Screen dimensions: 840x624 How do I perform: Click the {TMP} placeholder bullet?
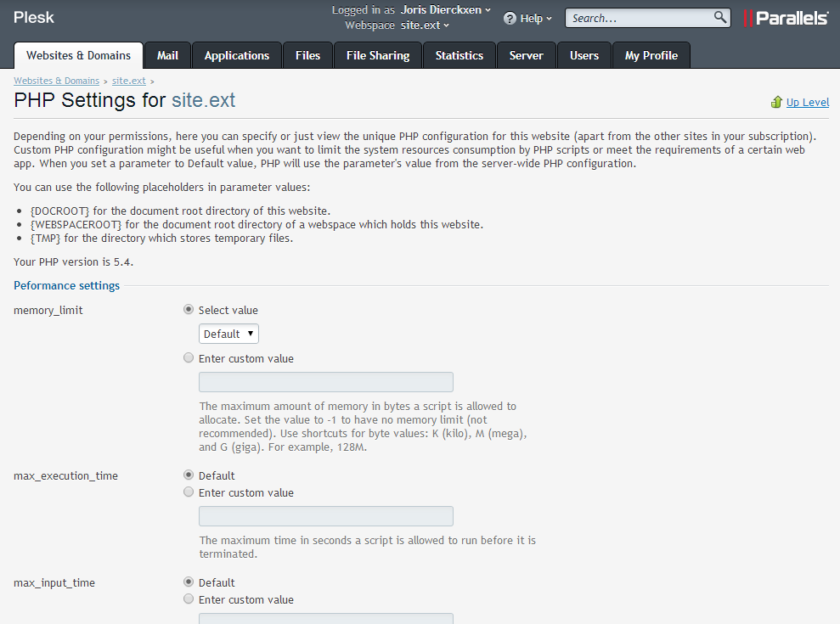161,239
